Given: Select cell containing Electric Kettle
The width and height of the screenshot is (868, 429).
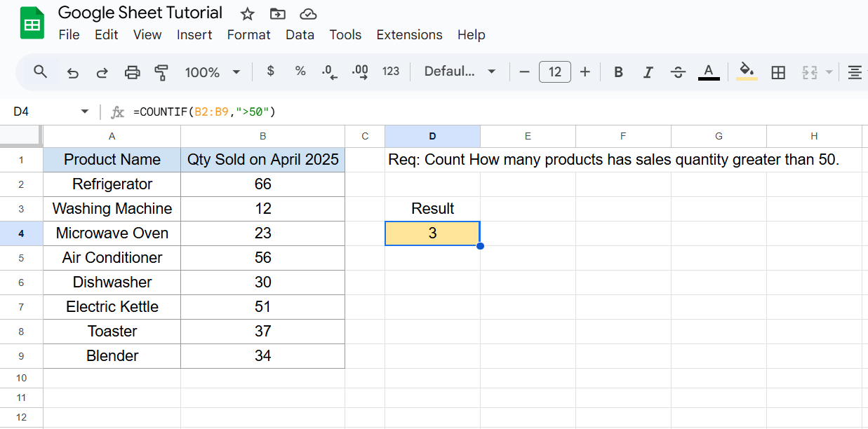Looking at the screenshot, I should pyautogui.click(x=112, y=307).
